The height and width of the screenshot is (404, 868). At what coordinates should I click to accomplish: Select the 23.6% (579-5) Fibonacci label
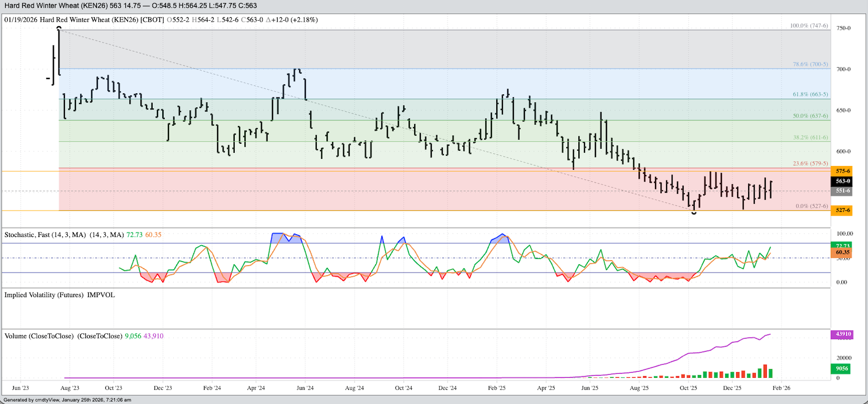(x=810, y=163)
